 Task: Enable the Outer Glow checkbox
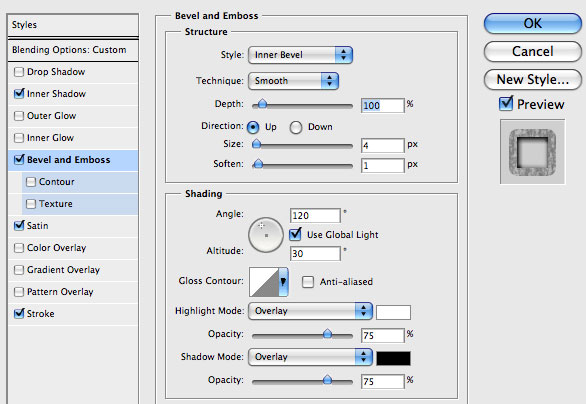pyautogui.click(x=19, y=116)
